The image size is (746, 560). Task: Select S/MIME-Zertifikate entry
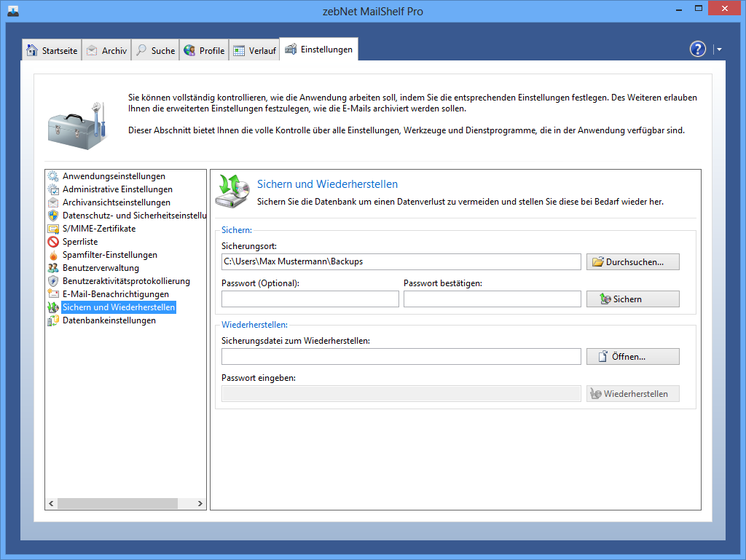pyautogui.click(x=99, y=229)
